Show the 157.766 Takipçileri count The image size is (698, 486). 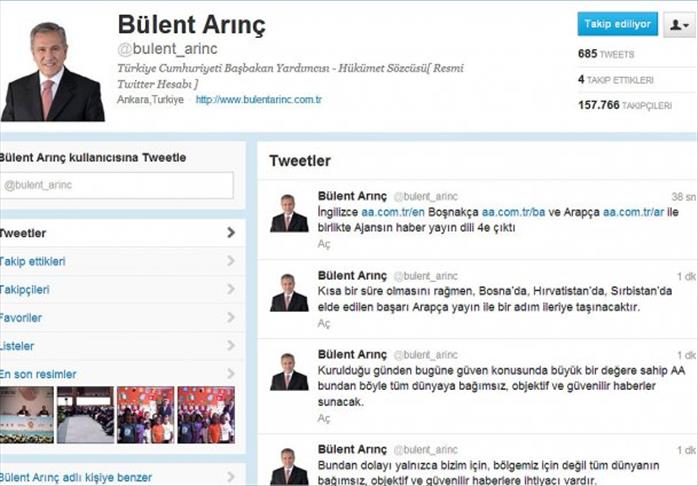tap(625, 105)
